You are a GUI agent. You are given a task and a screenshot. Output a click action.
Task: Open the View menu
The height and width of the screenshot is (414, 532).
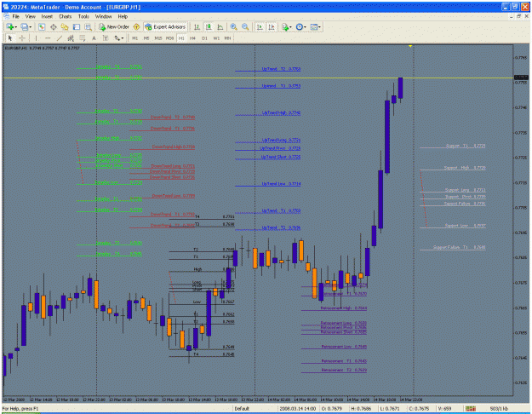(30, 16)
